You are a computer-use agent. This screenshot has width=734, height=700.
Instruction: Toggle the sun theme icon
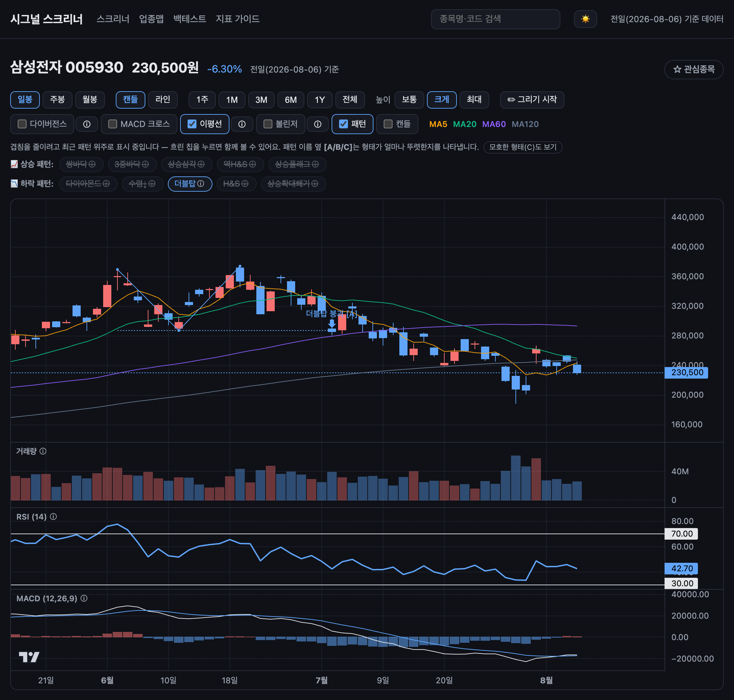tap(585, 19)
